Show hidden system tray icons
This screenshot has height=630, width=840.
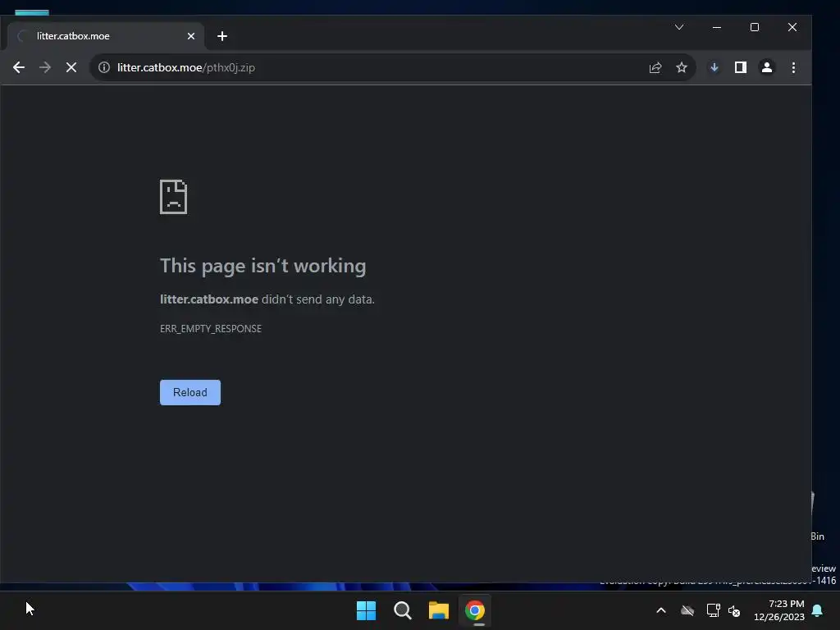[x=661, y=610]
